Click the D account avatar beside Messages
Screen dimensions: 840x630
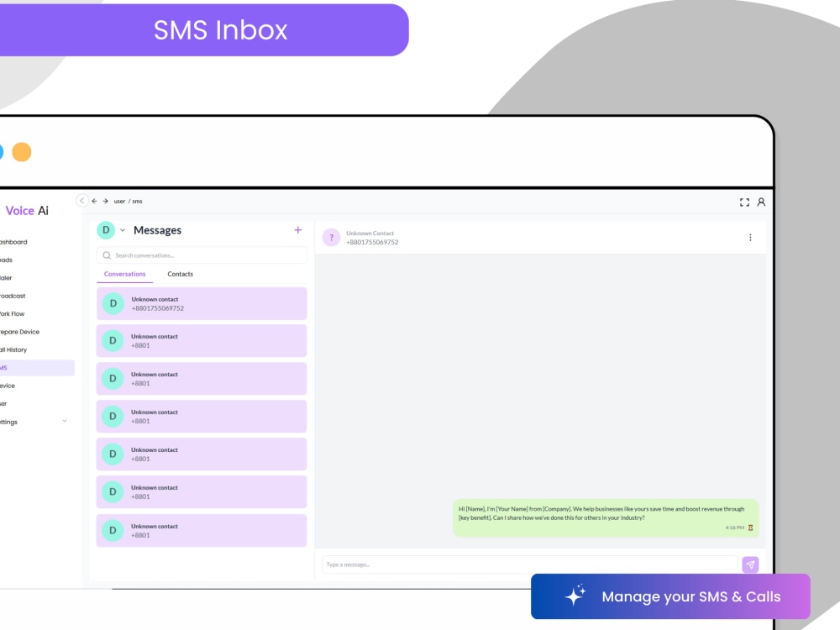point(106,230)
